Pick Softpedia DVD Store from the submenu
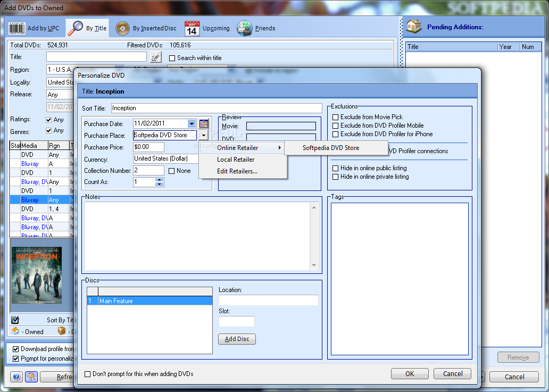This screenshot has width=549, height=392. pos(336,148)
